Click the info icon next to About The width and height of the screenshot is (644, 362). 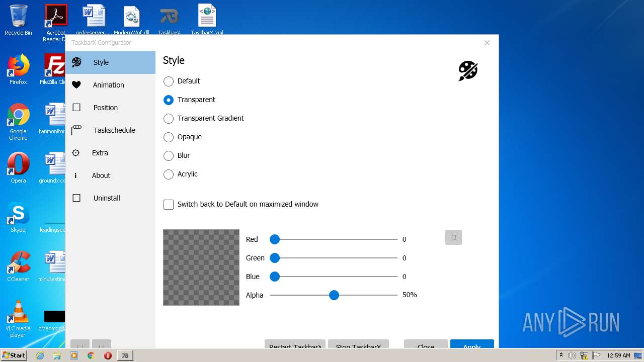point(75,175)
